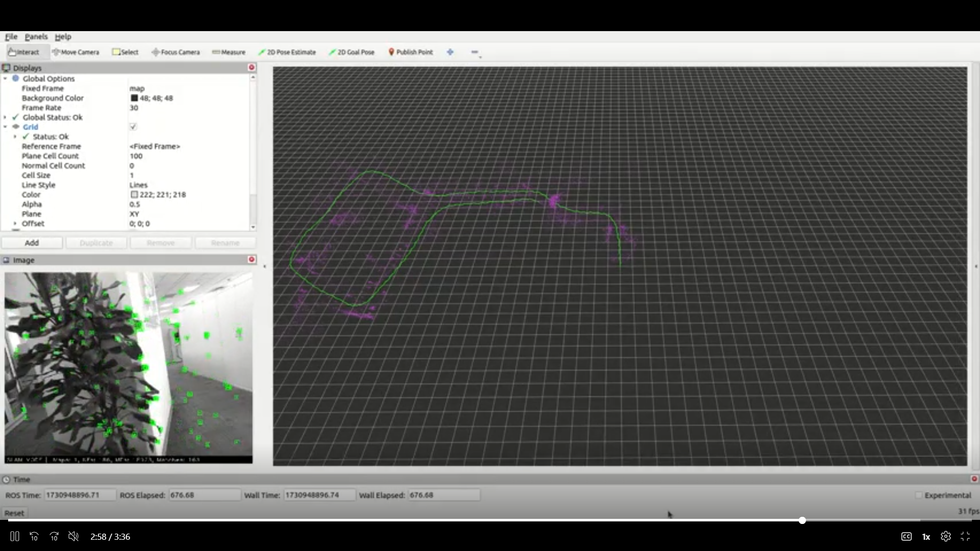Click the Add display button
The image size is (980, 551).
32,243
